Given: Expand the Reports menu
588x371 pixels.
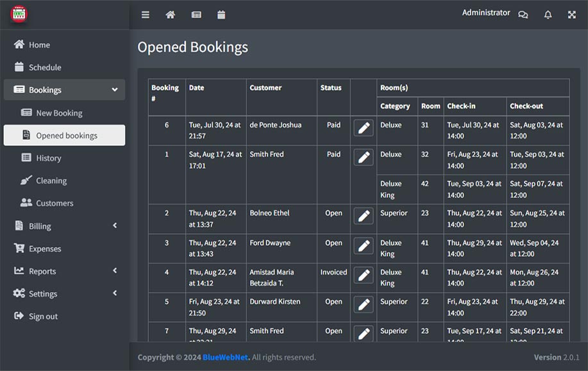Looking at the screenshot, I should click(x=65, y=271).
